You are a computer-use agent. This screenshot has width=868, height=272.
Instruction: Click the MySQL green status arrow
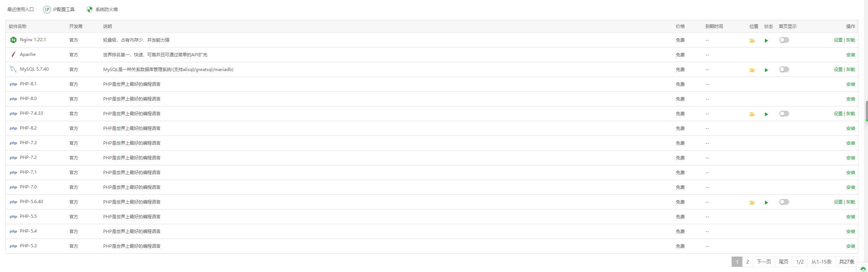pos(766,70)
